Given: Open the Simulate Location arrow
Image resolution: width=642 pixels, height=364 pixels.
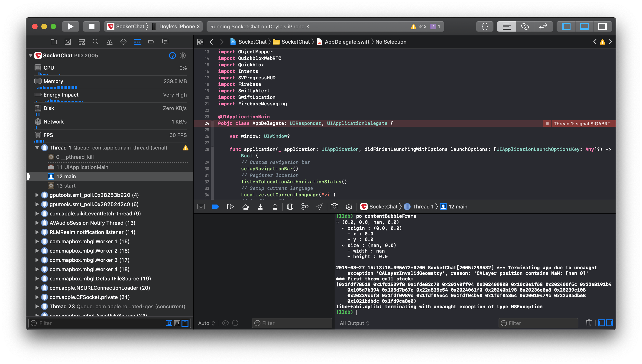Looking at the screenshot, I should pyautogui.click(x=319, y=207).
